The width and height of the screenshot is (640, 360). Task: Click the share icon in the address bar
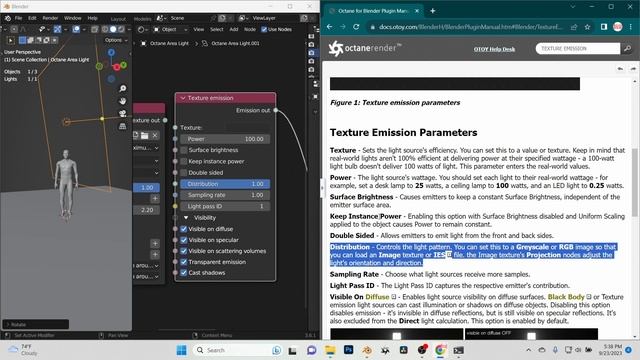(x=574, y=27)
